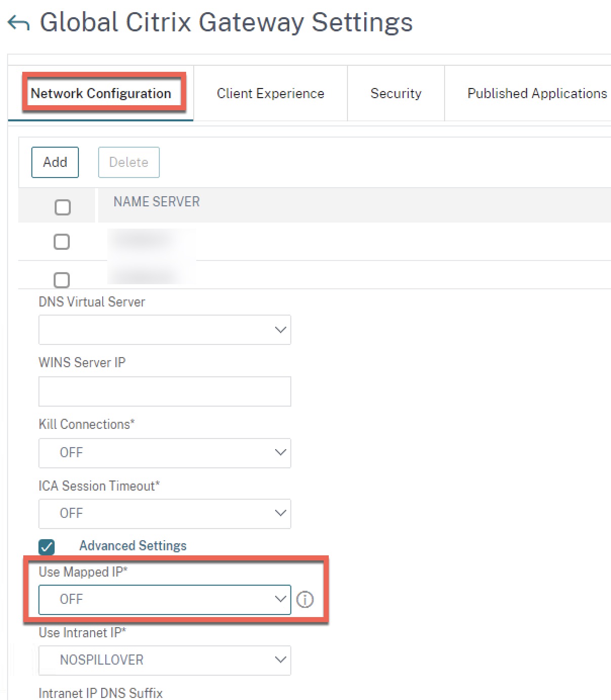The height and width of the screenshot is (700, 611).
Task: Click the Add button
Action: 55,162
